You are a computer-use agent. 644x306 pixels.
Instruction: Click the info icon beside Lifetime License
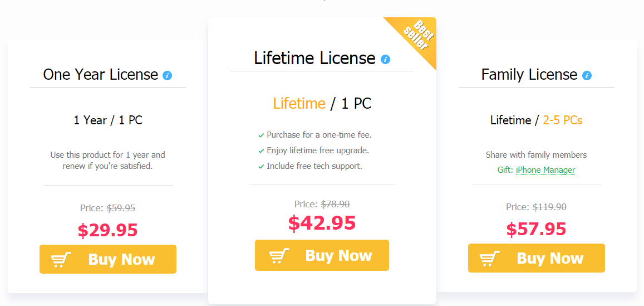tap(385, 59)
